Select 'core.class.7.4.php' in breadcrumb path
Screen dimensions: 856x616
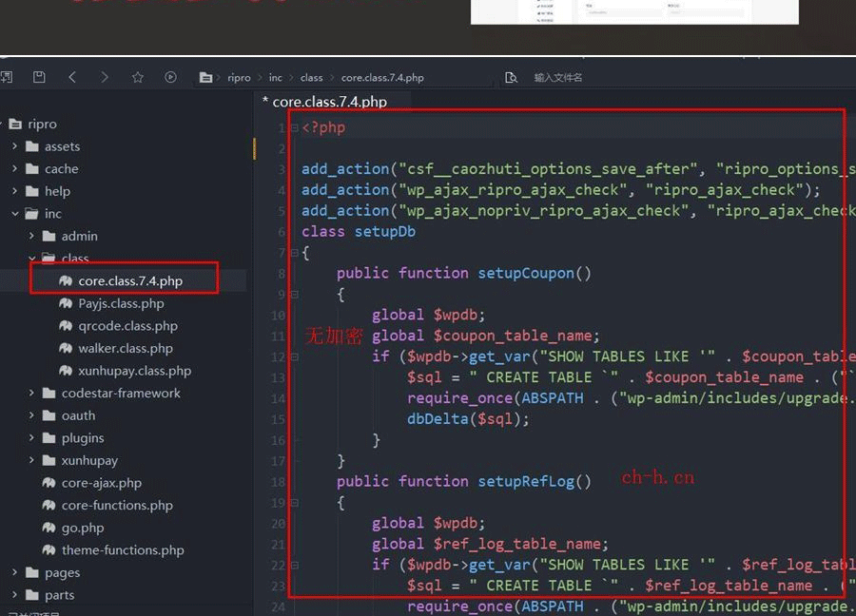pyautogui.click(x=382, y=78)
